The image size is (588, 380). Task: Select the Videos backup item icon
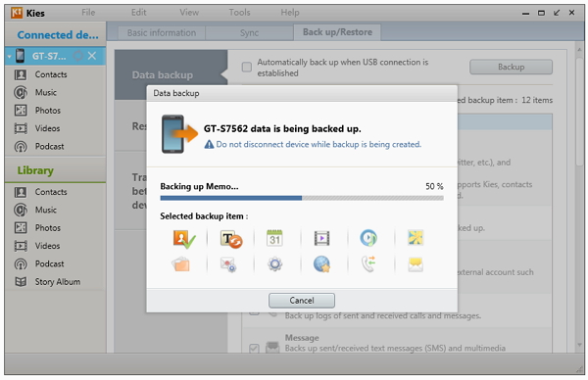[321, 238]
